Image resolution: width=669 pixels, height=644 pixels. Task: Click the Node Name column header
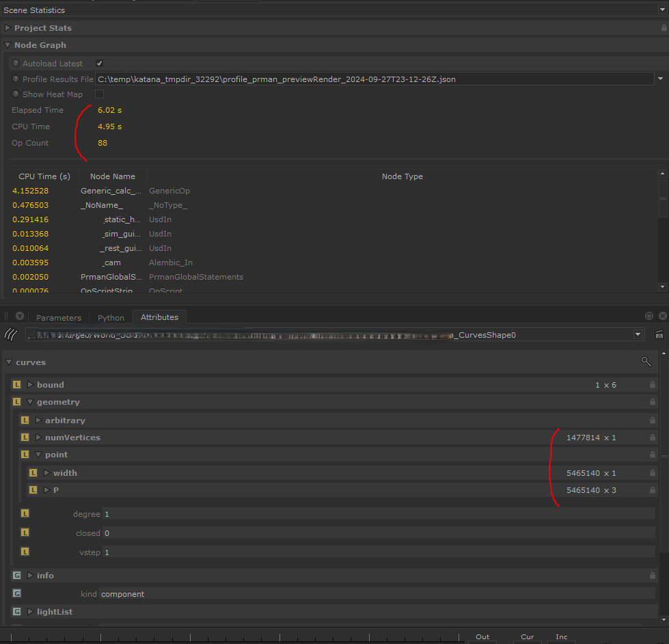point(113,176)
